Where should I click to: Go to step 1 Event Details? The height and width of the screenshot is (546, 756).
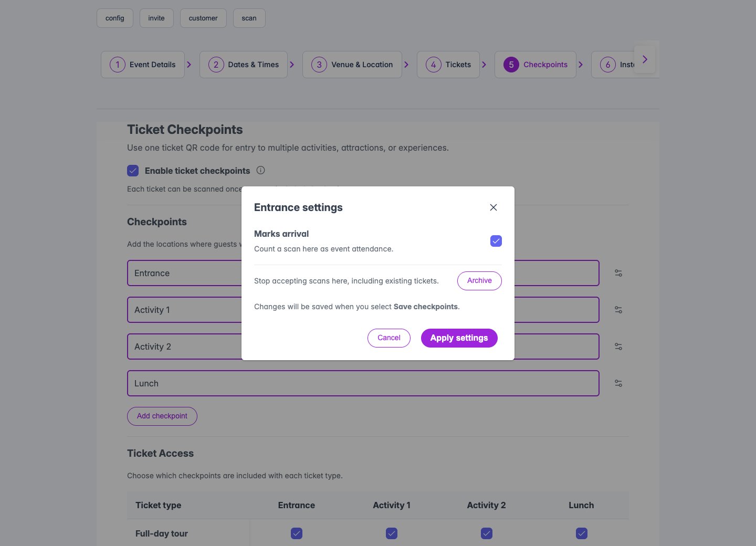pyautogui.click(x=143, y=65)
